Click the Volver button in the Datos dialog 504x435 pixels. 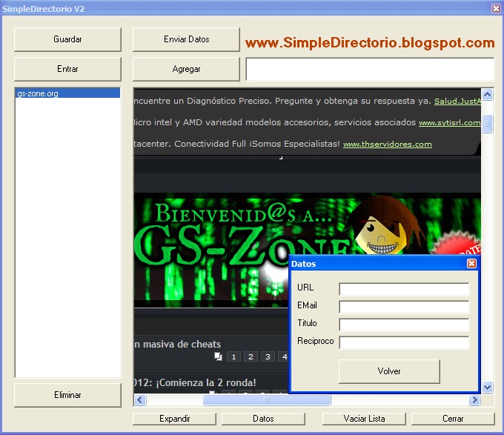click(x=389, y=371)
